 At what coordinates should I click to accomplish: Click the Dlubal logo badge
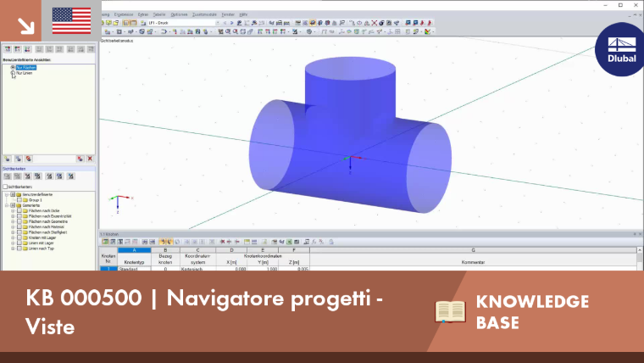click(x=621, y=49)
